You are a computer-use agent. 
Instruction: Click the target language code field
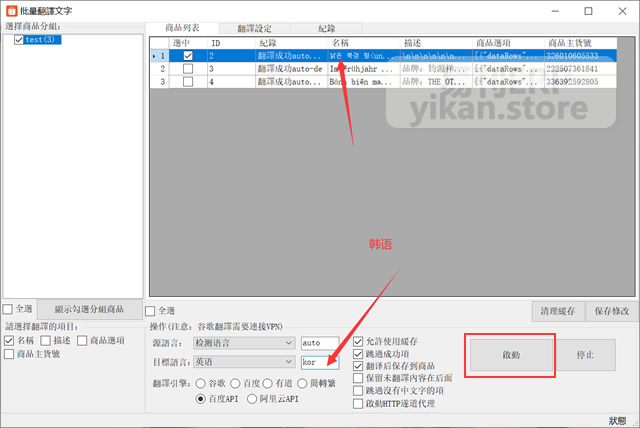pyautogui.click(x=320, y=362)
